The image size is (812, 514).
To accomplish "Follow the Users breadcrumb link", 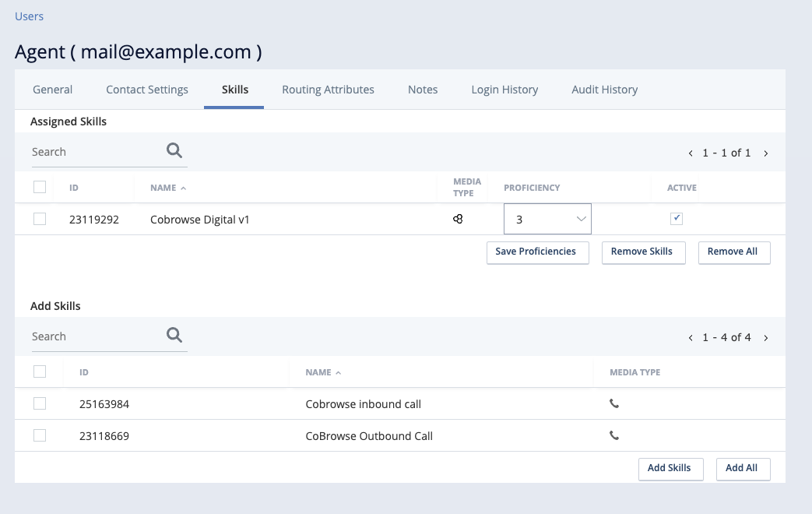I will tap(30, 16).
